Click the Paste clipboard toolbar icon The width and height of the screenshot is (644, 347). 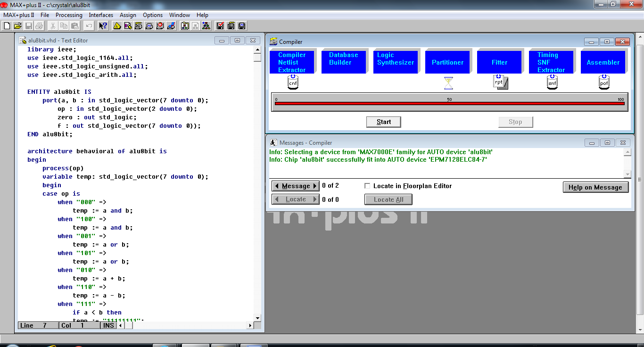point(74,25)
